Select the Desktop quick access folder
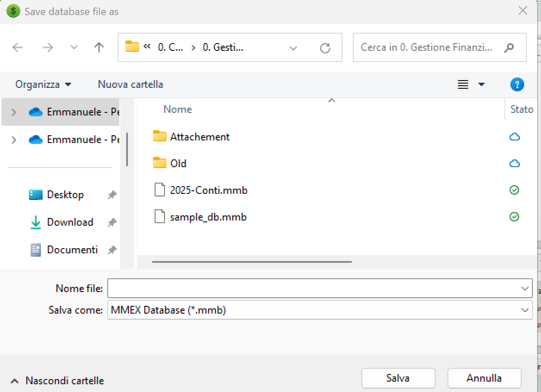This screenshot has height=392, width=541. pos(65,195)
